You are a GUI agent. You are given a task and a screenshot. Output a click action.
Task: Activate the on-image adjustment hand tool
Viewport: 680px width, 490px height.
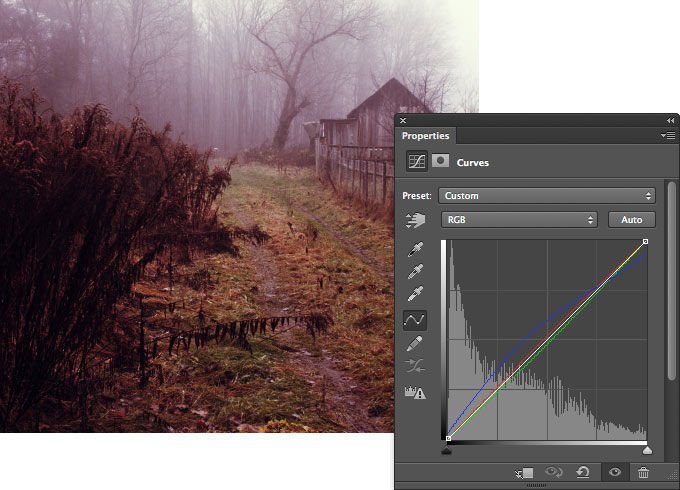click(x=415, y=220)
